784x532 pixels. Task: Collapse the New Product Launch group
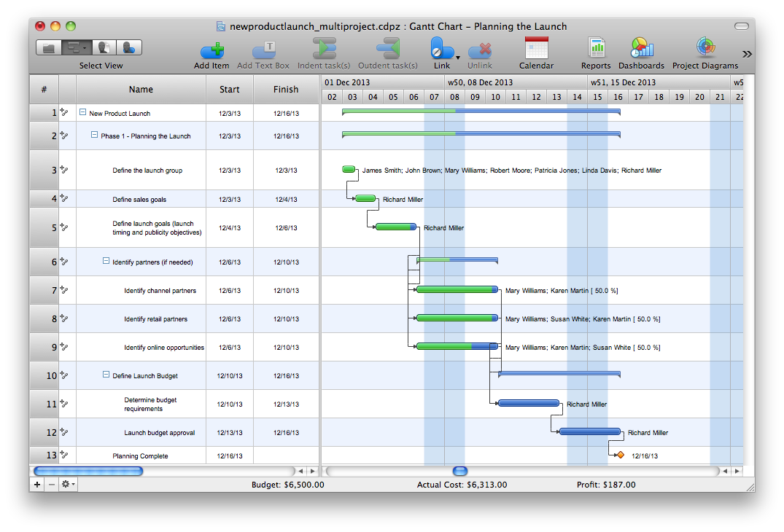82,113
